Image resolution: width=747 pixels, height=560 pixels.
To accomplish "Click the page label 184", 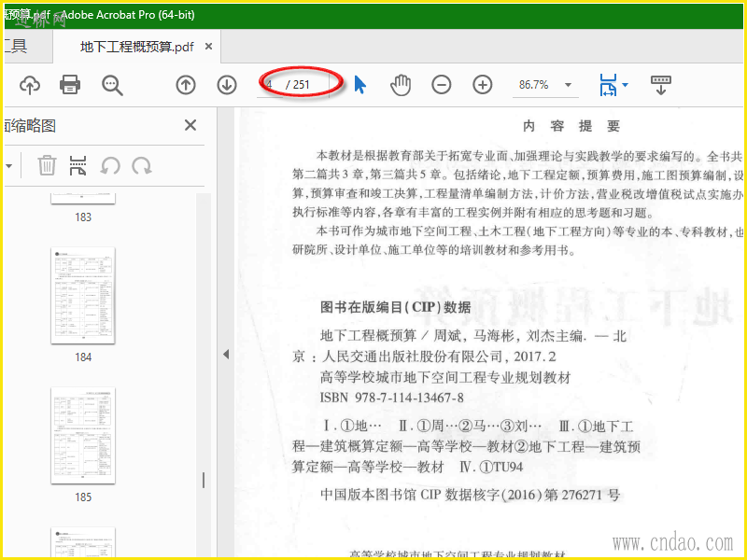I will [83, 357].
